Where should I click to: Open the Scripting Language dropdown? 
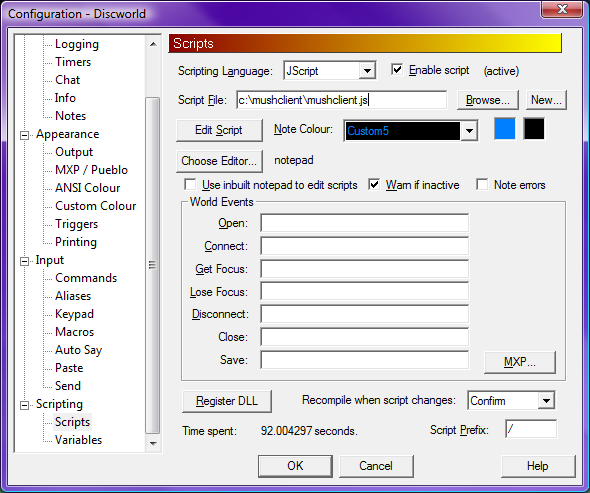(367, 71)
